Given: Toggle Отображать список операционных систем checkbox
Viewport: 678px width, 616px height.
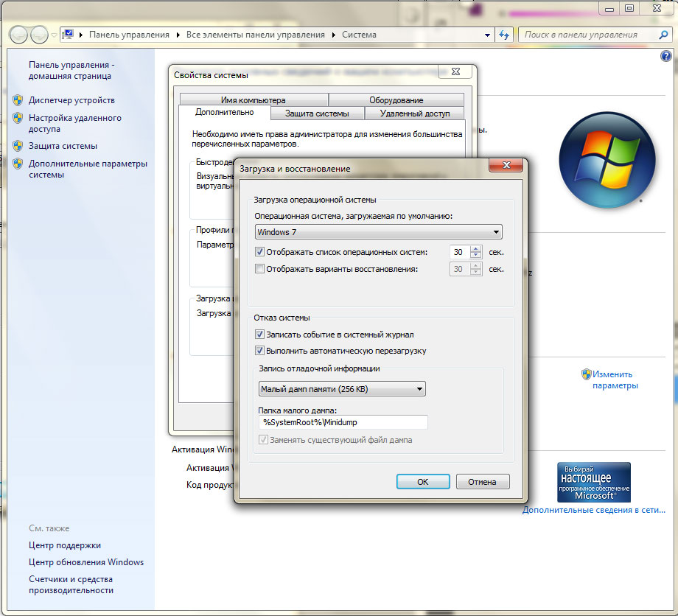Looking at the screenshot, I should [x=259, y=252].
